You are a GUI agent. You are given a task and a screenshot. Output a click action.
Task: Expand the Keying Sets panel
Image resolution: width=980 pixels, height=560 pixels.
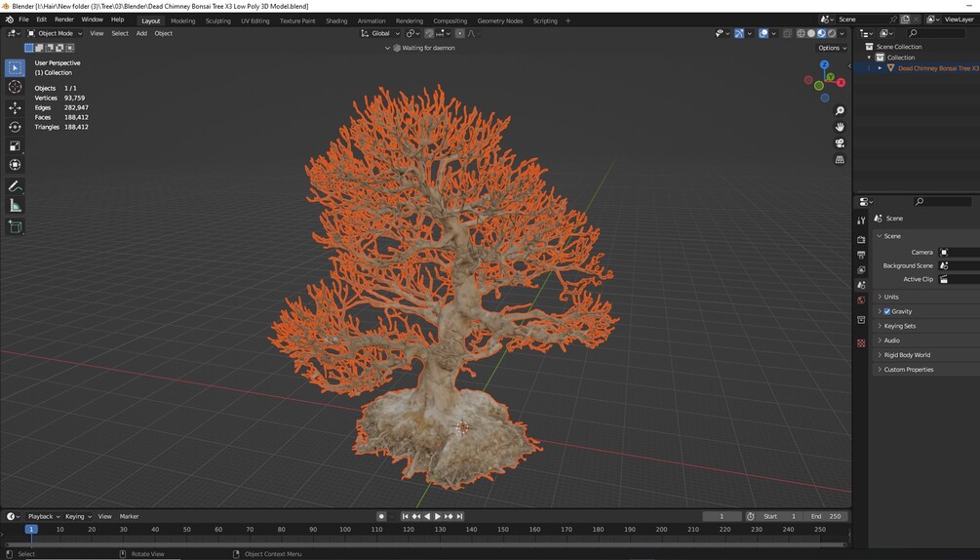899,326
